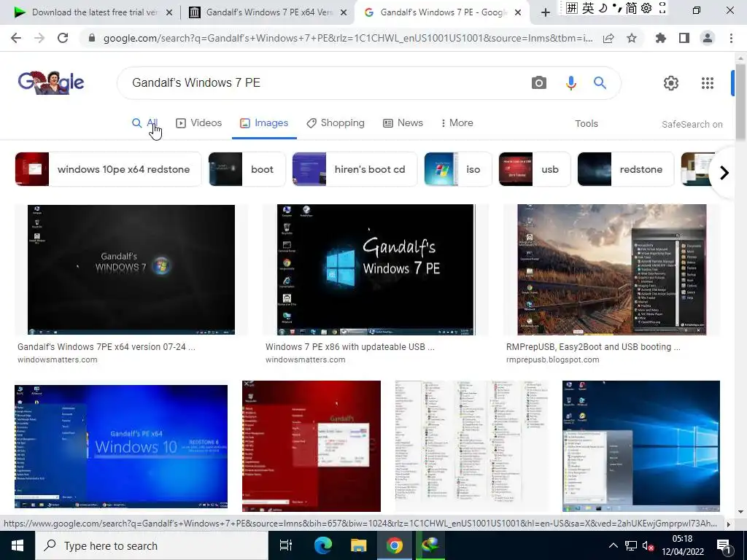Show hidden system tray icons
Screen dimensions: 747x560
613,545
